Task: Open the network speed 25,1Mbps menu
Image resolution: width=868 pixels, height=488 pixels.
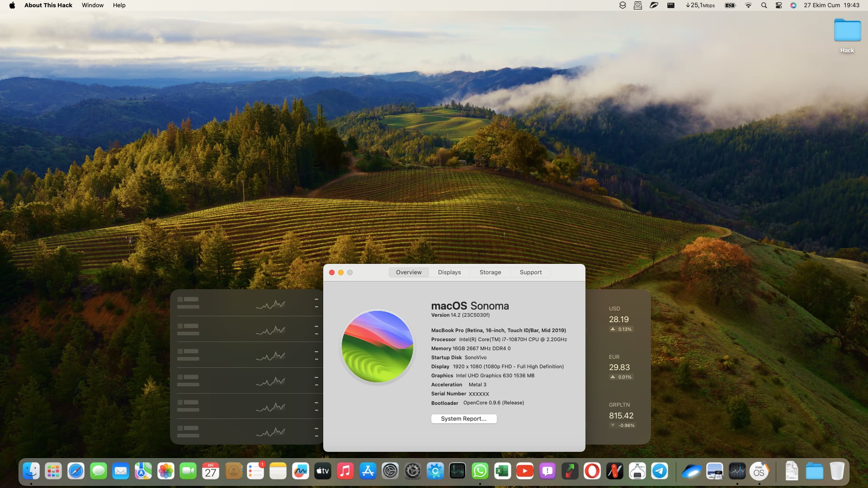Action: click(700, 5)
